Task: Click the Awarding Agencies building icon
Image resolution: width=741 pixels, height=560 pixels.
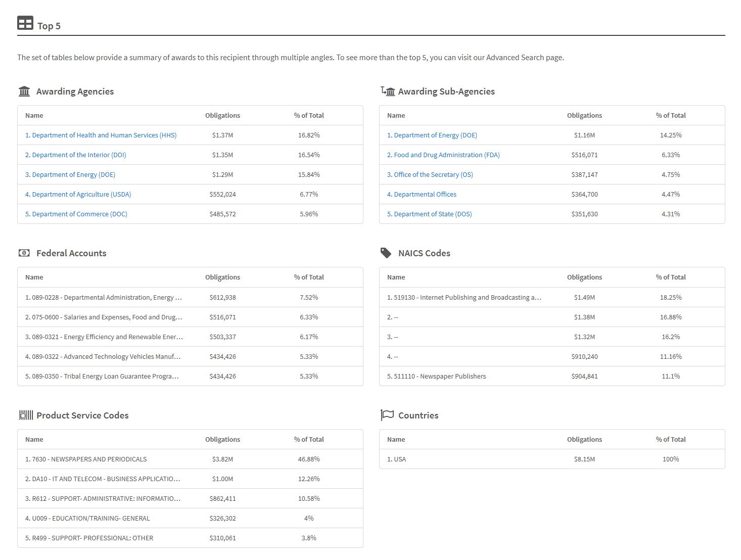Action: point(24,91)
